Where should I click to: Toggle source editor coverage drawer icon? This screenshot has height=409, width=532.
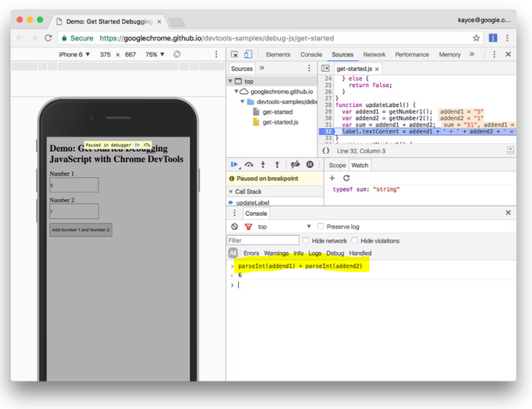tap(511, 150)
